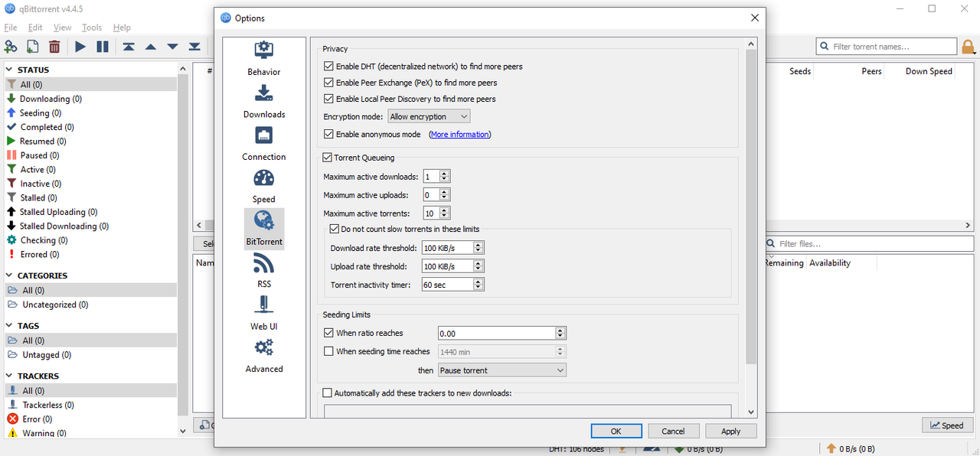
Task: Toggle the Enable Peer Exchange (PeX) checkbox
Action: point(329,83)
